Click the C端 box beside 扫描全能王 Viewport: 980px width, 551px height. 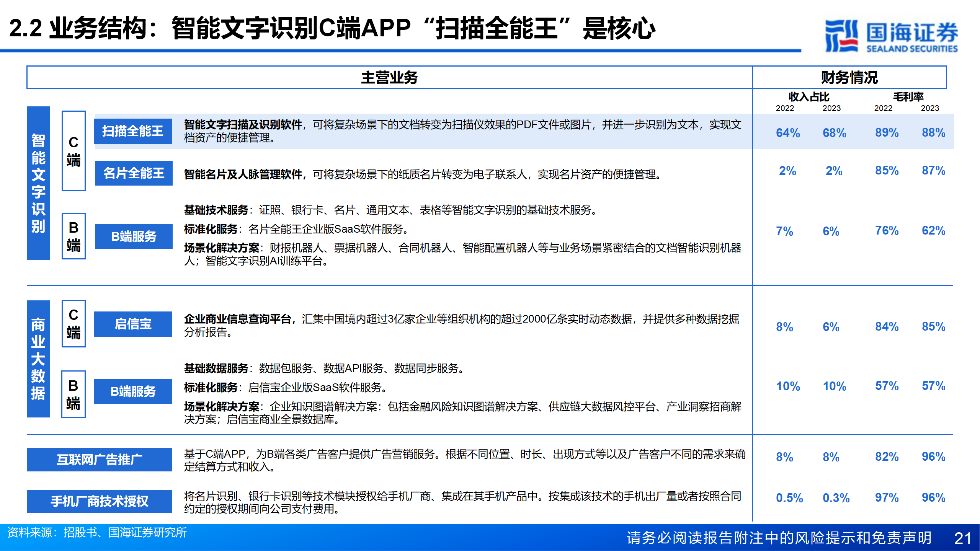pos(73,151)
